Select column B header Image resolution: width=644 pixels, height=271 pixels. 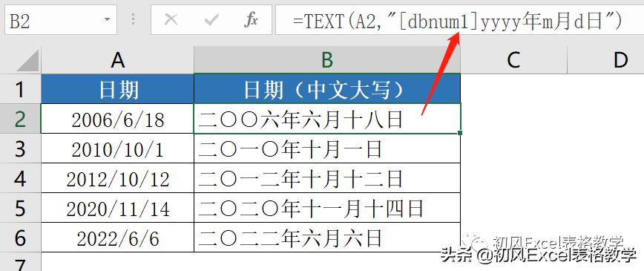click(x=327, y=60)
